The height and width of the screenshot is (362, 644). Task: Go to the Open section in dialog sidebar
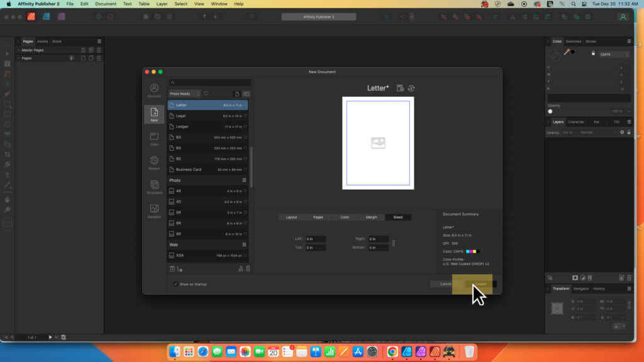pyautogui.click(x=154, y=139)
